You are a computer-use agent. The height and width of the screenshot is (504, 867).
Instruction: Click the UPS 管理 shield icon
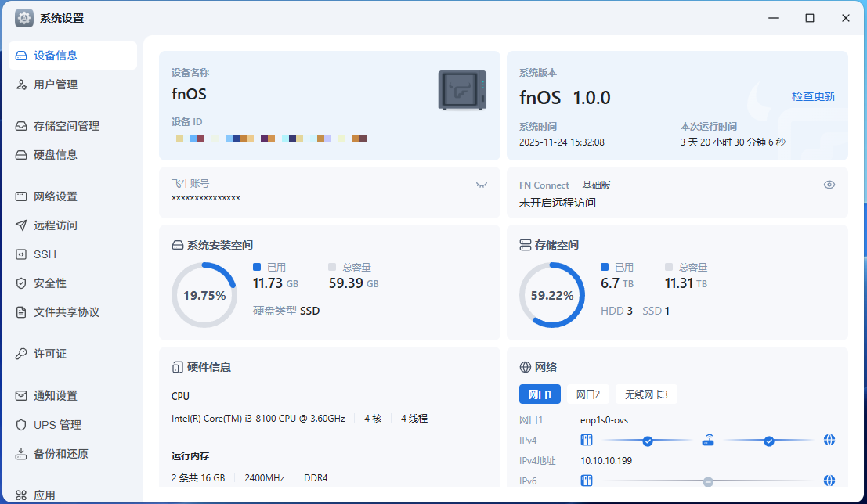tap(21, 424)
